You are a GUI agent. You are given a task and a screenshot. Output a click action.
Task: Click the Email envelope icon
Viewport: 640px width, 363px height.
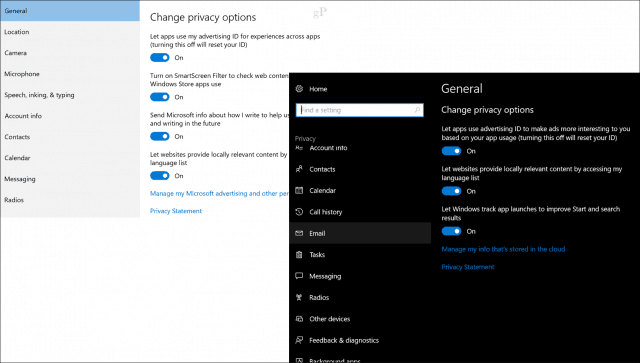coord(299,233)
